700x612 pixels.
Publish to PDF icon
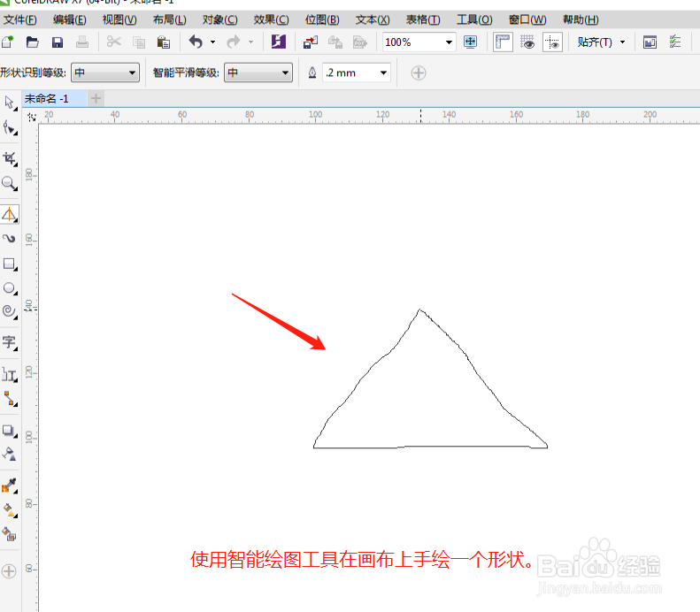(x=360, y=42)
